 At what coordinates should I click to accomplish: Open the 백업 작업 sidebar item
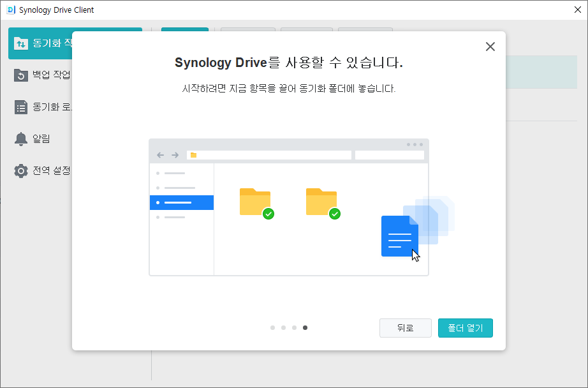[41, 75]
